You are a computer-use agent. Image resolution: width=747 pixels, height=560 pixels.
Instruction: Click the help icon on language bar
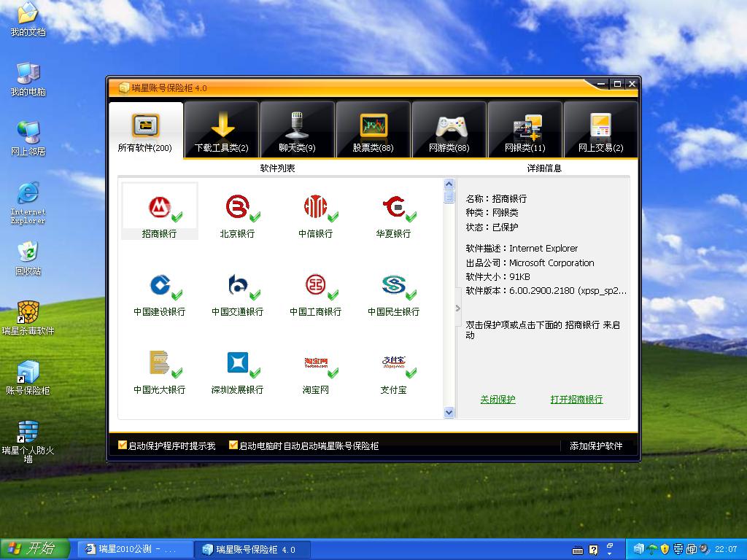click(x=594, y=550)
